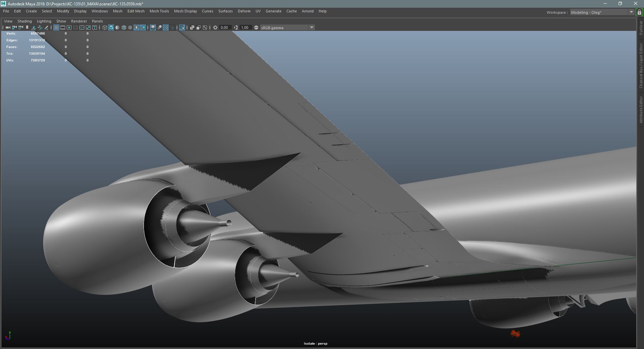644x349 pixels.
Task: Open the Mesh Display menu
Action: [185, 11]
